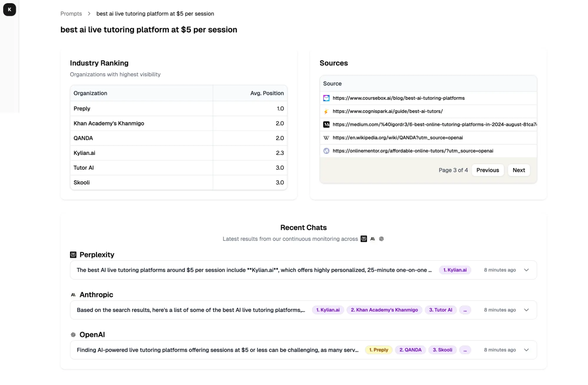Viewport: 588px width, 385px height.
Task: Click the K avatar in the sidebar
Action: (x=9, y=9)
